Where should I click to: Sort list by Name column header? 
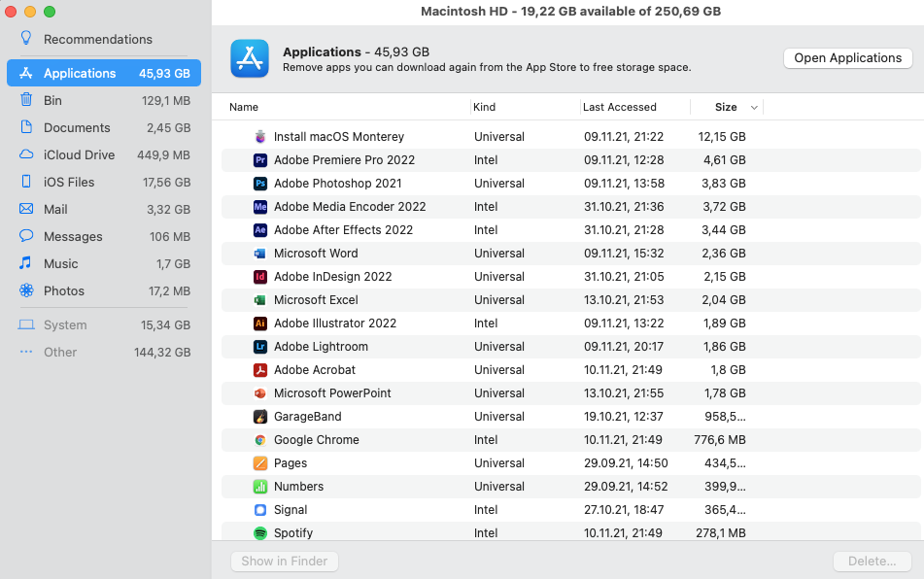(244, 107)
